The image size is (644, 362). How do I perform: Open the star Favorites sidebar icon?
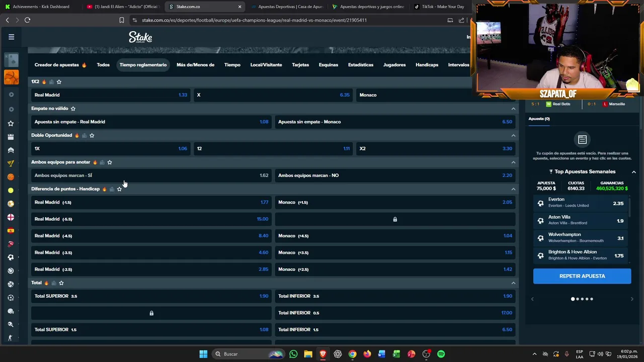[11, 123]
